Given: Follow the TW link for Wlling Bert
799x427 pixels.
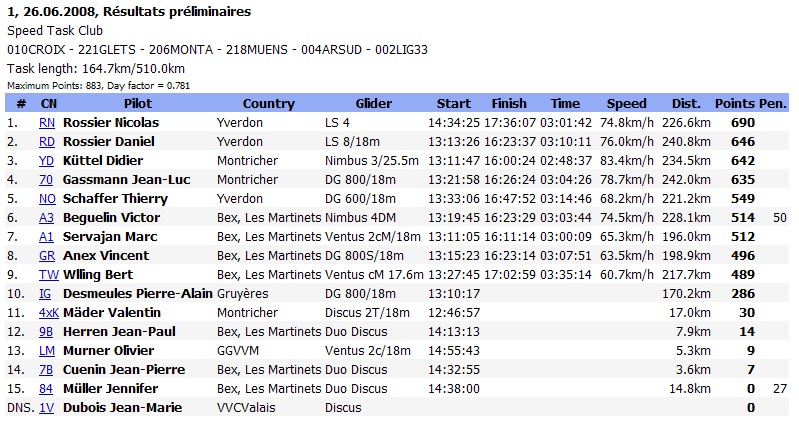Looking at the screenshot, I should tap(48, 274).
